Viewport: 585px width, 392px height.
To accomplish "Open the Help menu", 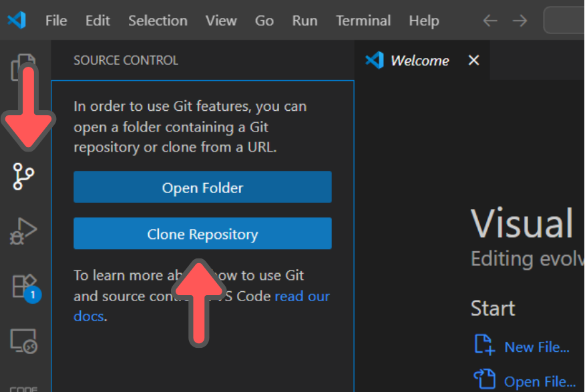I will 424,21.
